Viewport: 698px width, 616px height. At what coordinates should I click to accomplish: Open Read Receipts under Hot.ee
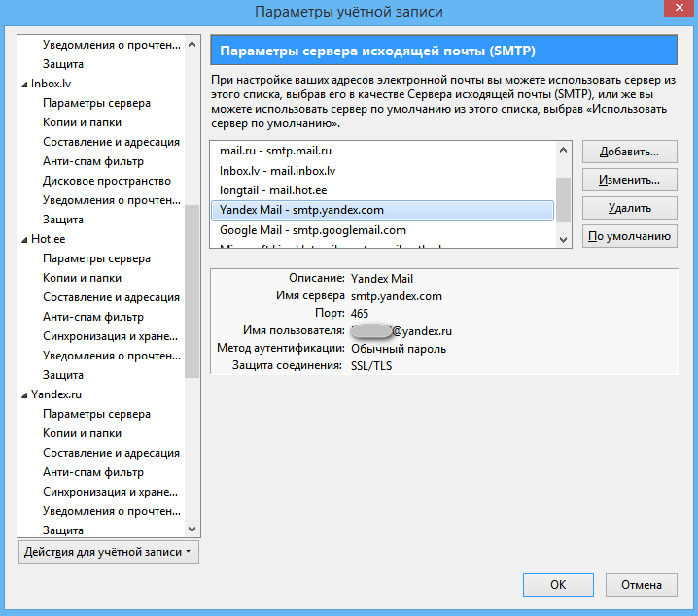click(x=112, y=356)
